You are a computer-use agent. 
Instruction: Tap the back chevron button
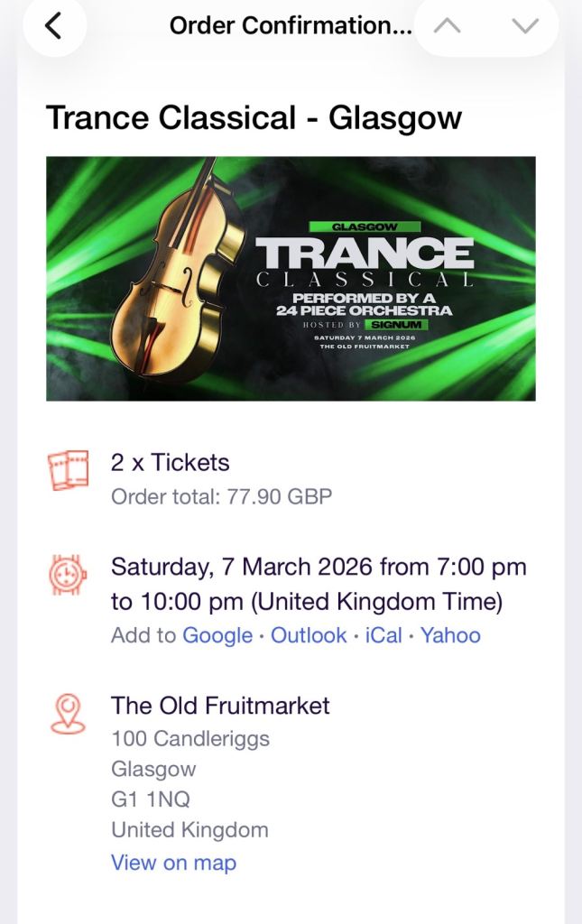[53, 26]
